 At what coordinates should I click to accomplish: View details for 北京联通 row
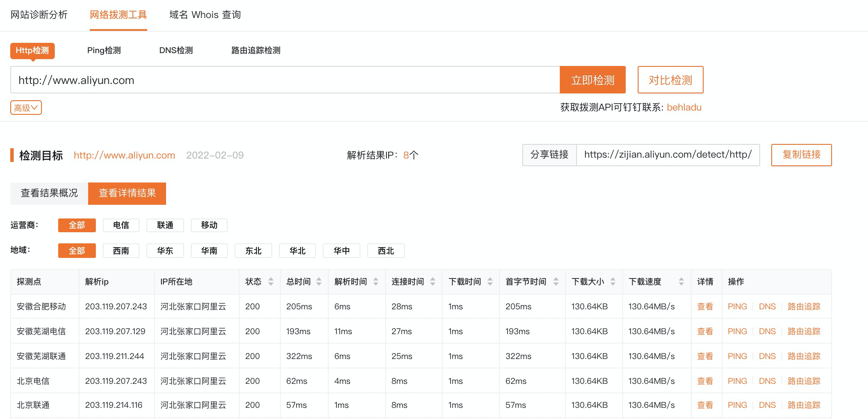[x=705, y=405]
